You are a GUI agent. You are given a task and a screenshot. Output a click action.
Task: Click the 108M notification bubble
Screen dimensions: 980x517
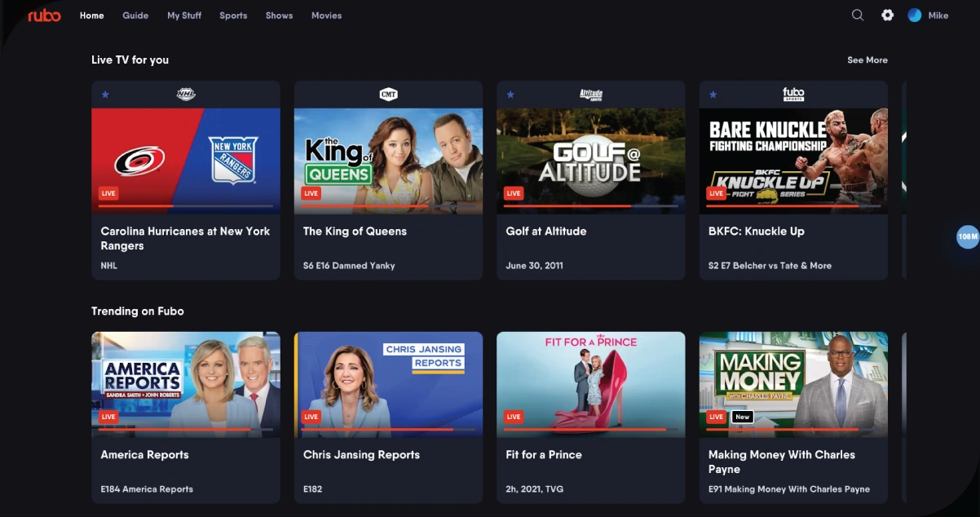tap(967, 236)
